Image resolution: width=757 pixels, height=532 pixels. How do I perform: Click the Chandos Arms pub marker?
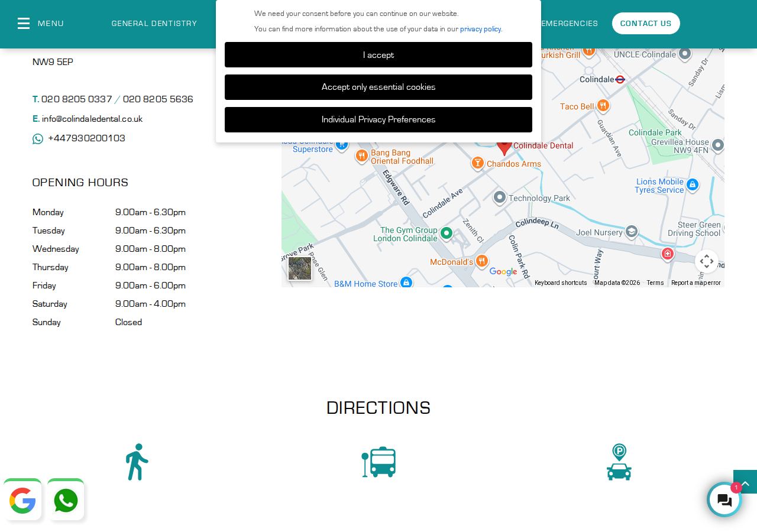click(x=478, y=163)
